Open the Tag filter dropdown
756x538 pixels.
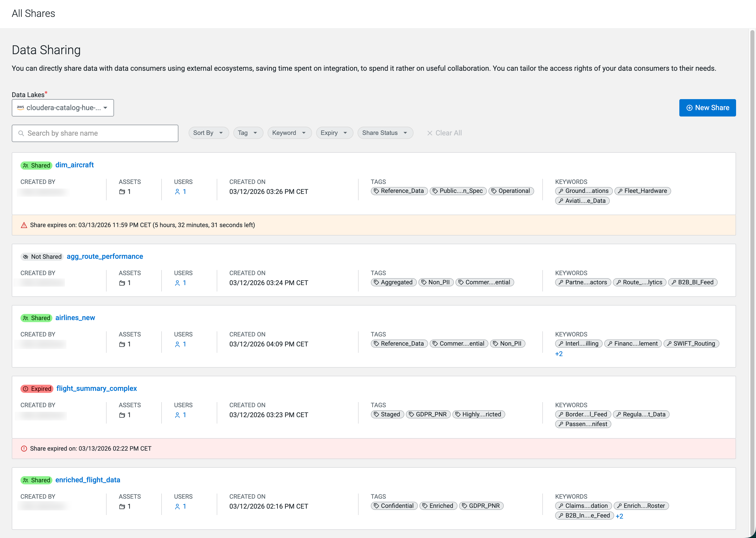pos(248,133)
